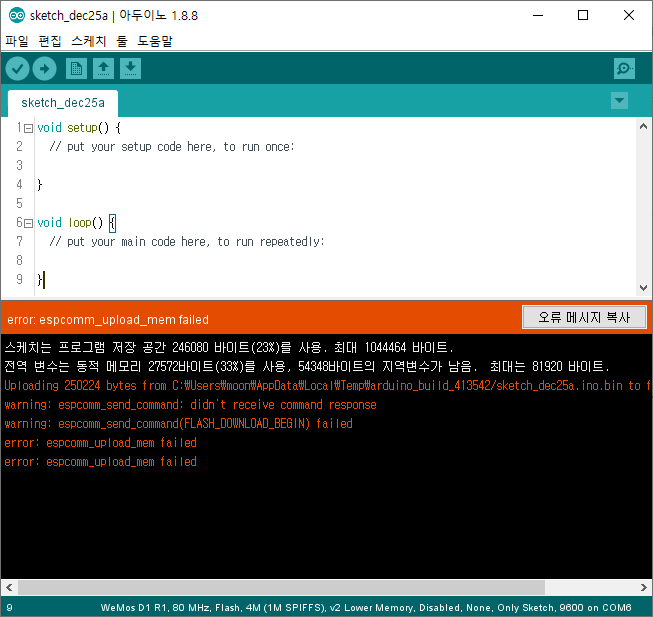Open the Serial Monitor magnifier icon
653x617 pixels.
624,69
